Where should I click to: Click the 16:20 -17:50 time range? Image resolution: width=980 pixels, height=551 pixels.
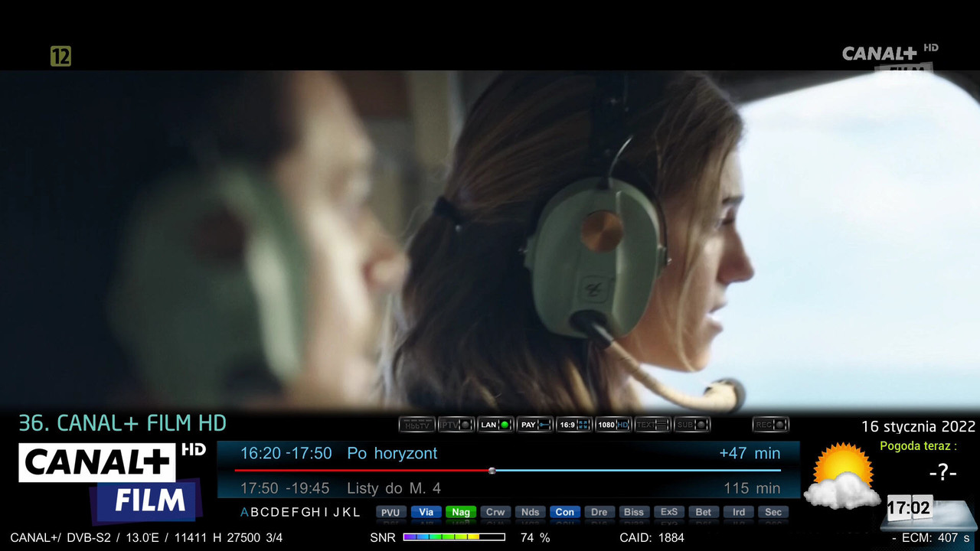point(286,453)
